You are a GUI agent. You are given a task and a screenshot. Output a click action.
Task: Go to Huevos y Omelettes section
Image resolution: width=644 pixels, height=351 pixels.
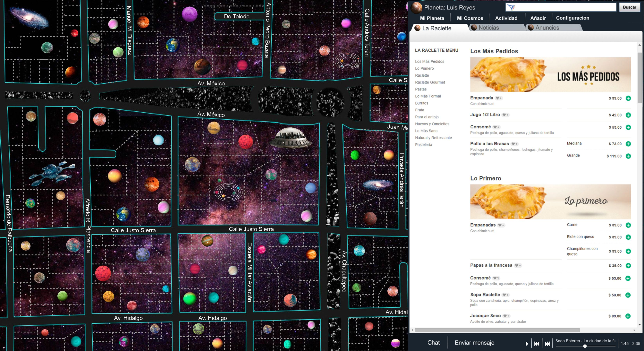tap(432, 124)
